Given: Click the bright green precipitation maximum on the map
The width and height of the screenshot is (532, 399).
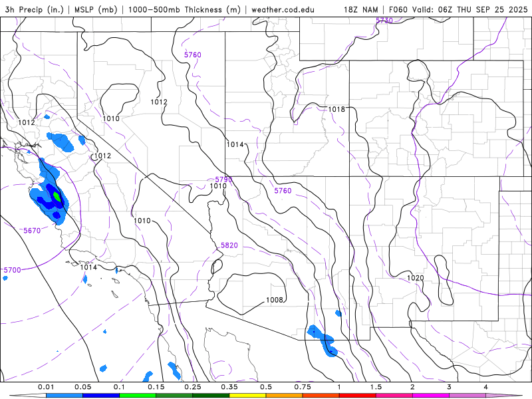Looking at the screenshot, I should point(57,196).
